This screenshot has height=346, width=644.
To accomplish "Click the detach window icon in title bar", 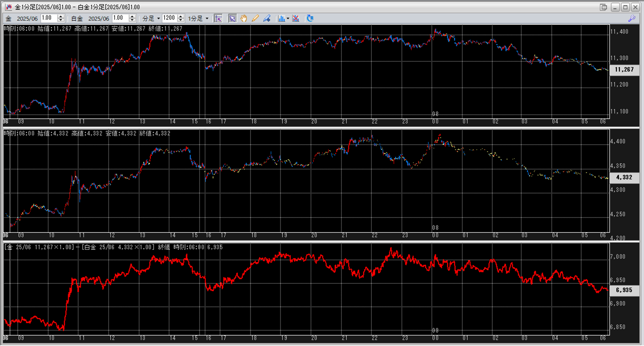I will point(603,7).
